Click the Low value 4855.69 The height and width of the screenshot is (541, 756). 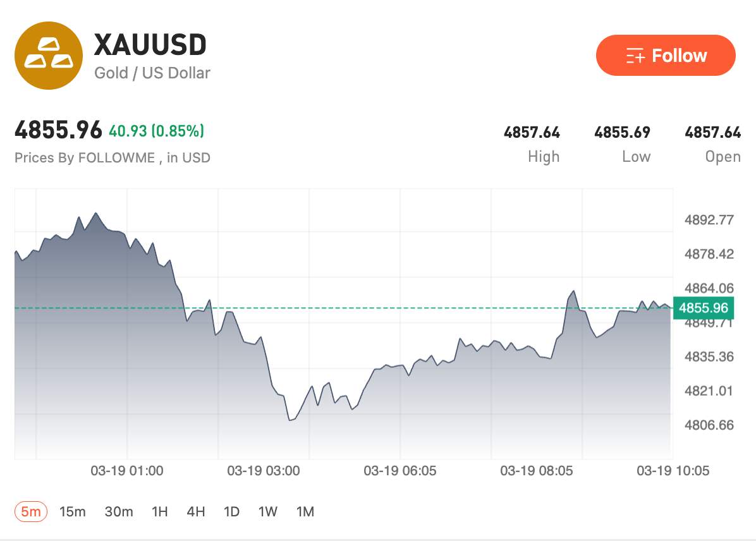622,133
